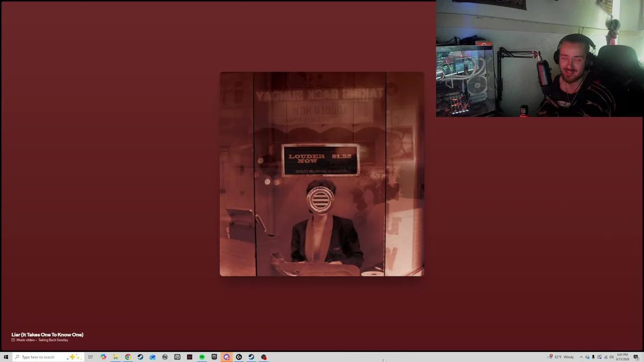Click the taskbar search box
This screenshot has height=362, width=644.
click(x=48, y=357)
